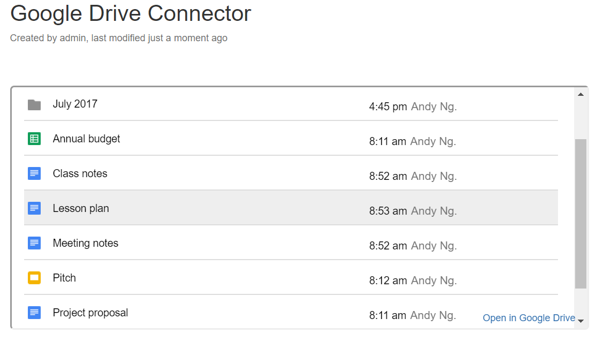Image resolution: width=603 pixels, height=364 pixels.
Task: Open the Annual budget file name
Action: tap(86, 139)
